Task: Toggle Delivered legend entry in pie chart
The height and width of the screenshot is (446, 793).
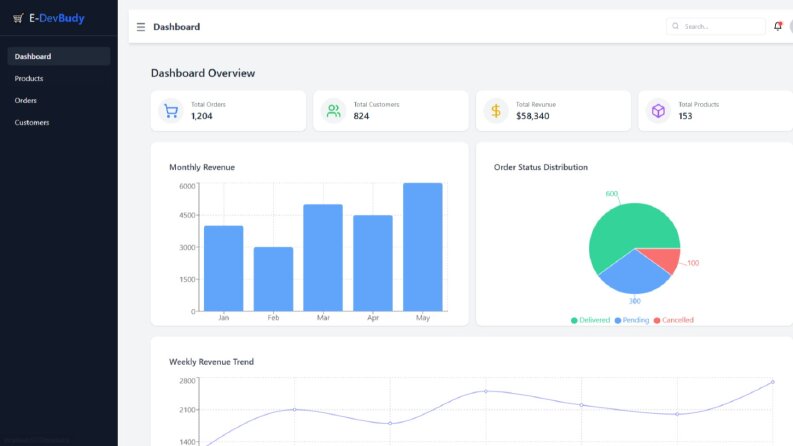Action: click(590, 320)
